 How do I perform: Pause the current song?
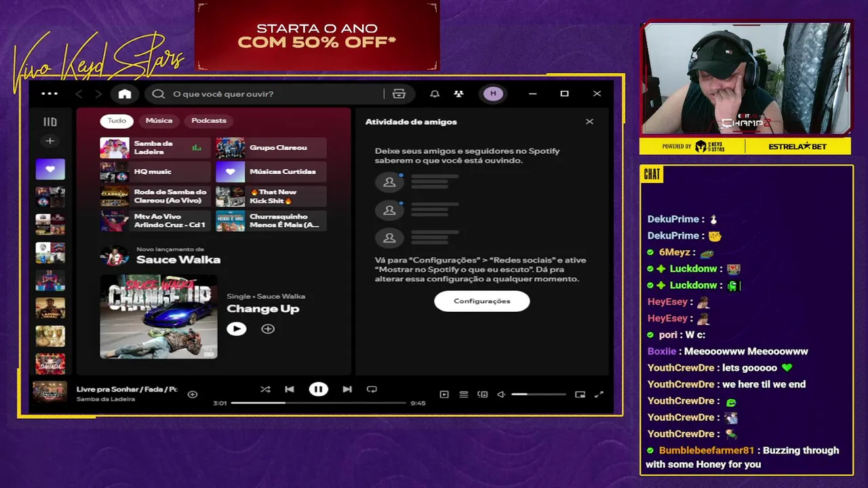click(318, 389)
